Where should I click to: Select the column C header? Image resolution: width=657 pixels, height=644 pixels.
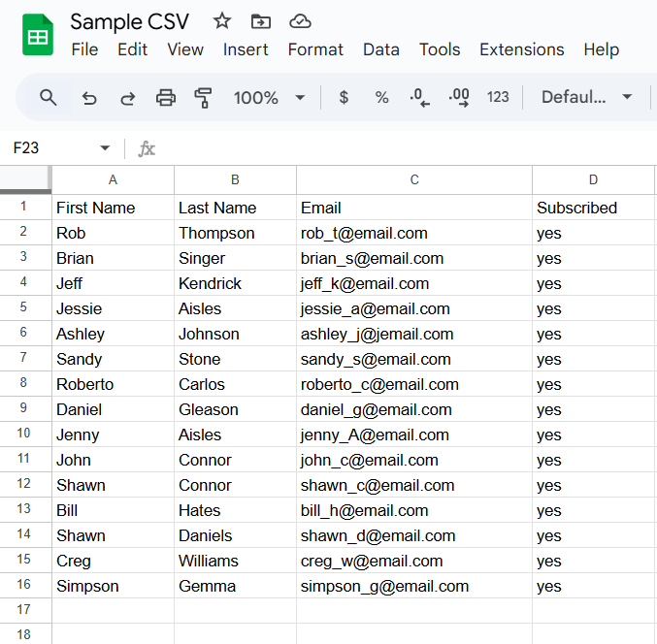(414, 179)
